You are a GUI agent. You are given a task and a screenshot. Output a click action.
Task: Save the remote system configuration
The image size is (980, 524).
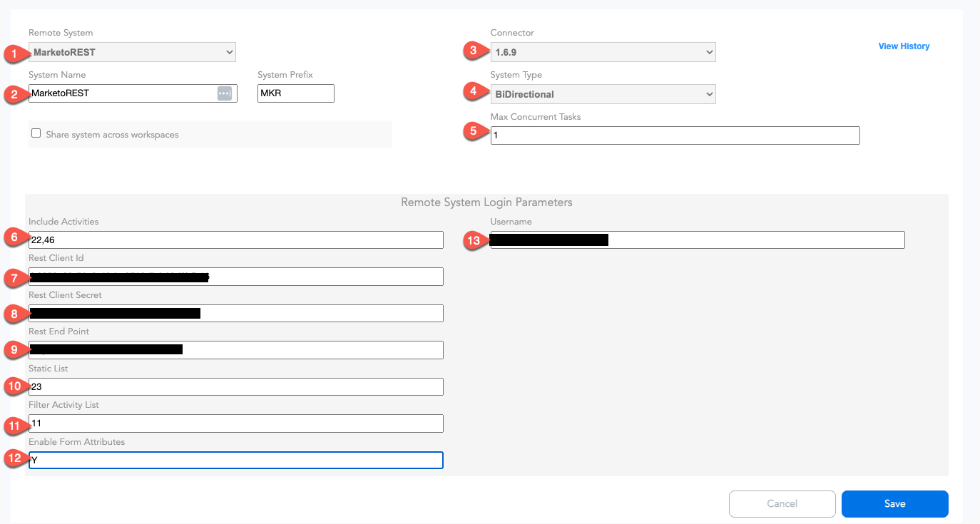[894, 503]
